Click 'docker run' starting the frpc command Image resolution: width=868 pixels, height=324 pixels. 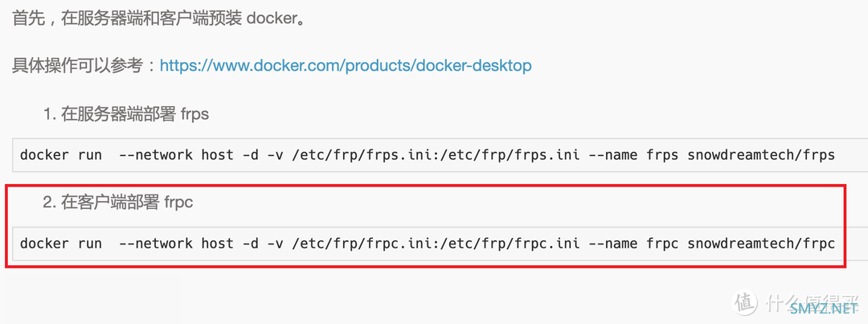click(61, 244)
